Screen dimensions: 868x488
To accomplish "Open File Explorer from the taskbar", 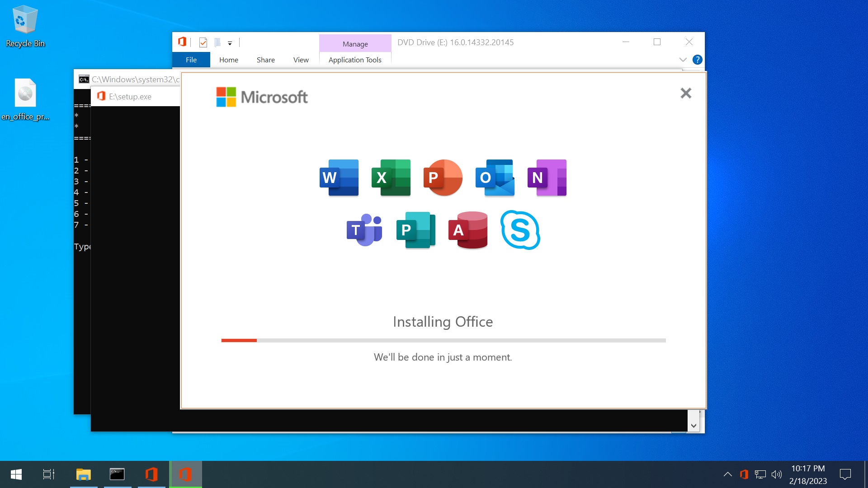I will click(x=84, y=474).
